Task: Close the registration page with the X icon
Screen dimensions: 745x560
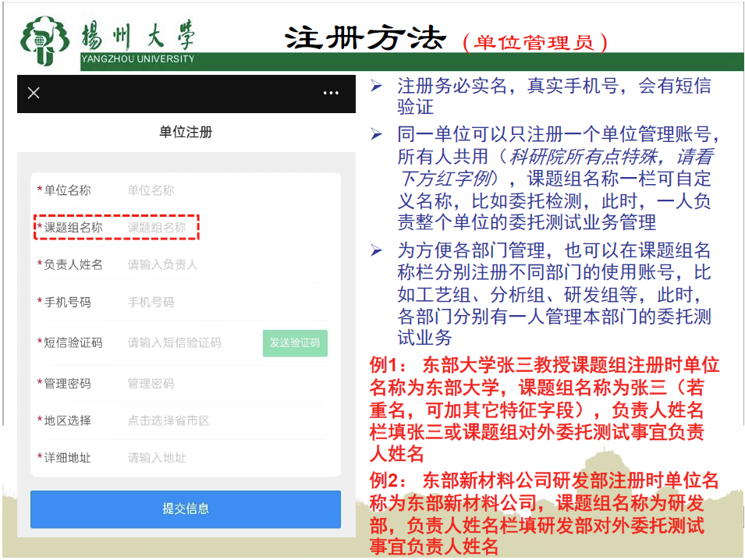Action: pyautogui.click(x=34, y=93)
